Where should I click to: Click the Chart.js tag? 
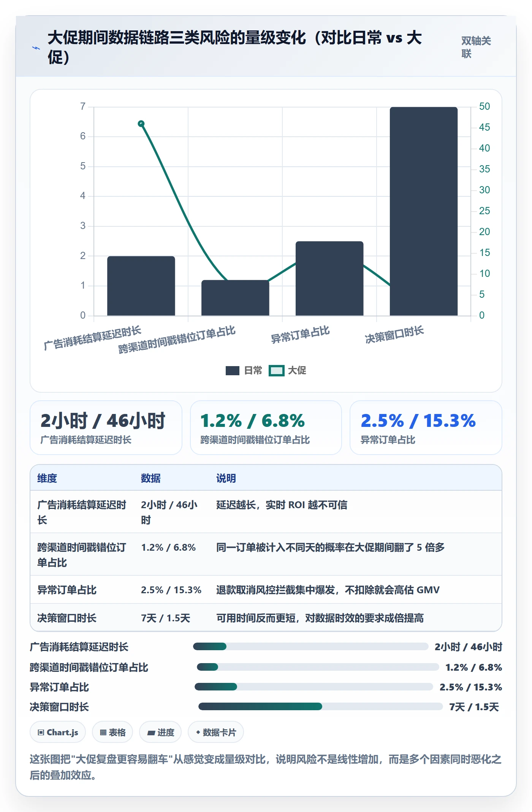pyautogui.click(x=58, y=732)
